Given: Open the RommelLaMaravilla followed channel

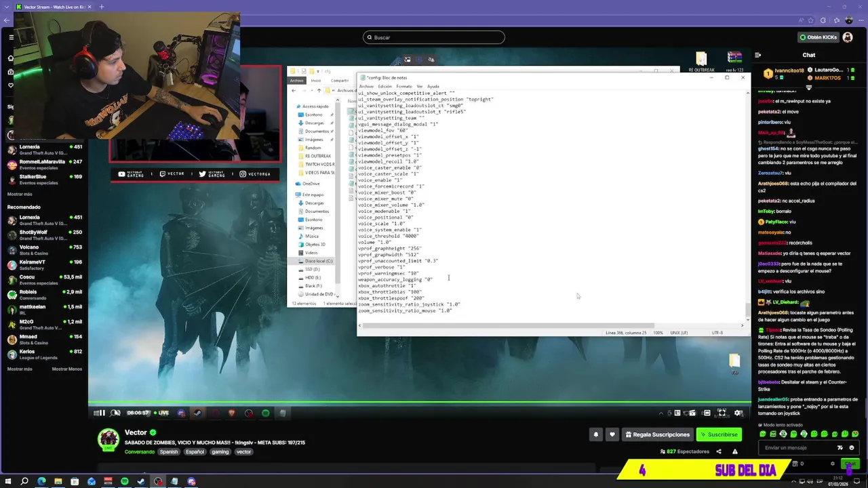Looking at the screenshot, I should click(x=44, y=164).
